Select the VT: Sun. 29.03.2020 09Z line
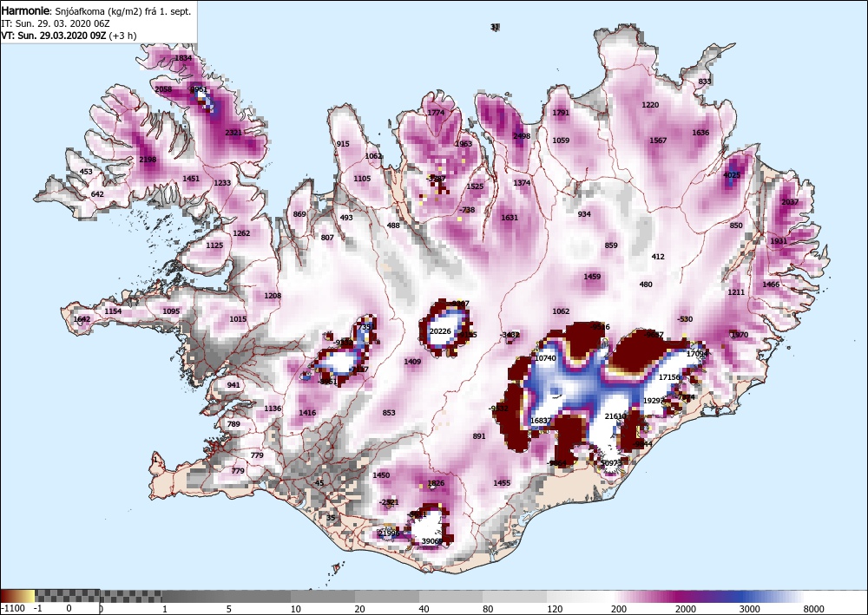 pyautogui.click(x=69, y=36)
